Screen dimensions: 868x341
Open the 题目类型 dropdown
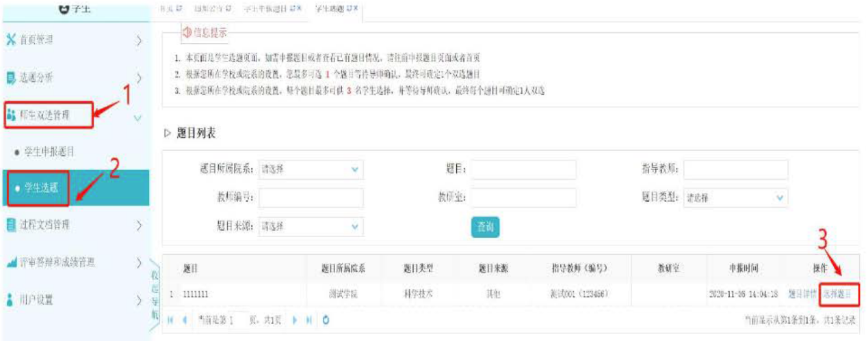735,198
